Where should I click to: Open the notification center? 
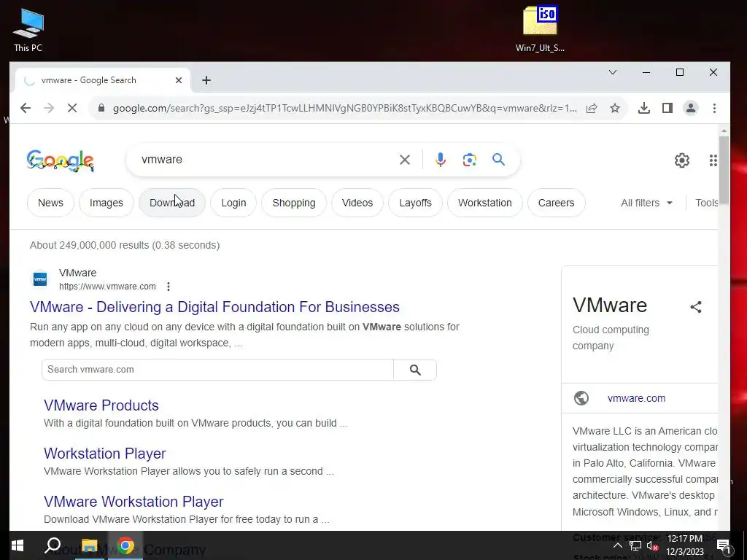pyautogui.click(x=724, y=545)
